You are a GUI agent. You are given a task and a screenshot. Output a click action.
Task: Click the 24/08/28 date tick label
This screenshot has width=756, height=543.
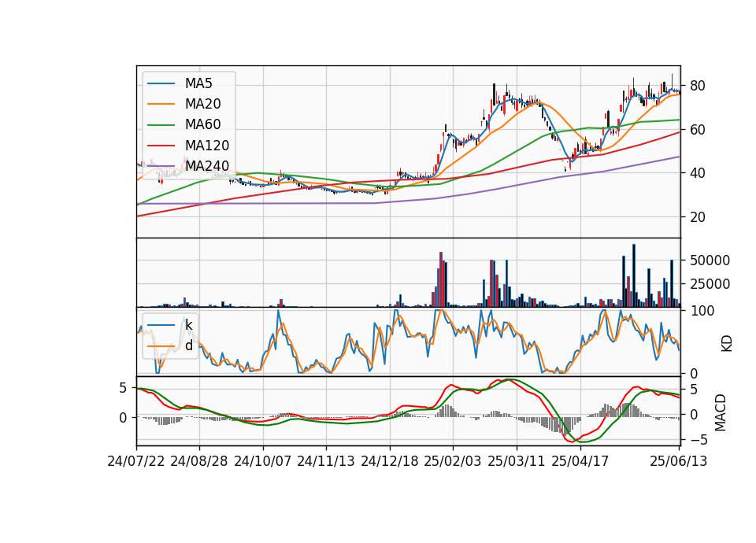[x=199, y=461]
